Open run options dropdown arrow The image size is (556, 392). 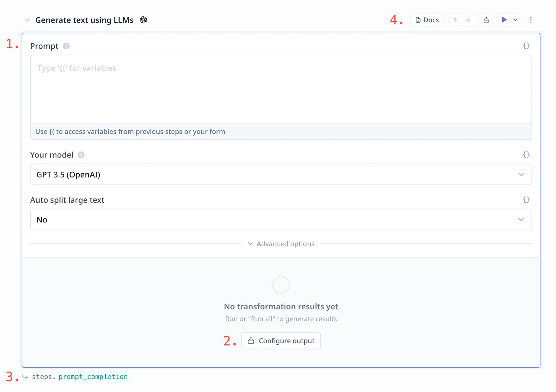(x=516, y=20)
